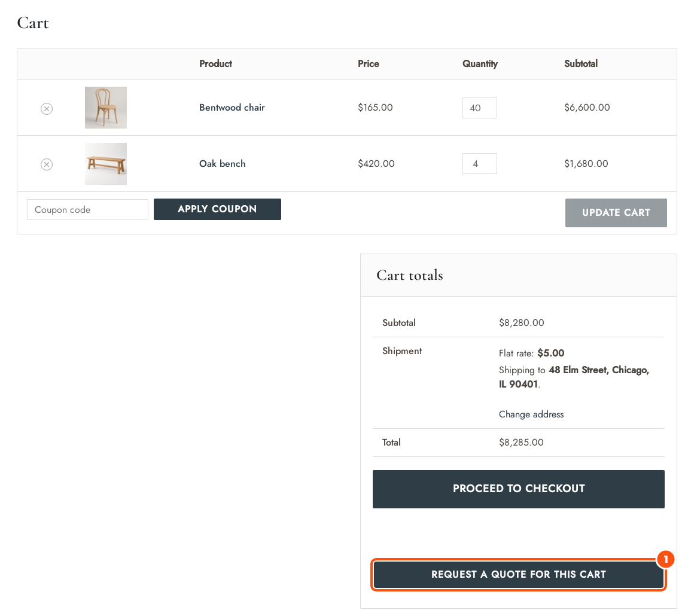Click the Quantity column header
Viewport: 688px width, 616px height.
pos(480,64)
